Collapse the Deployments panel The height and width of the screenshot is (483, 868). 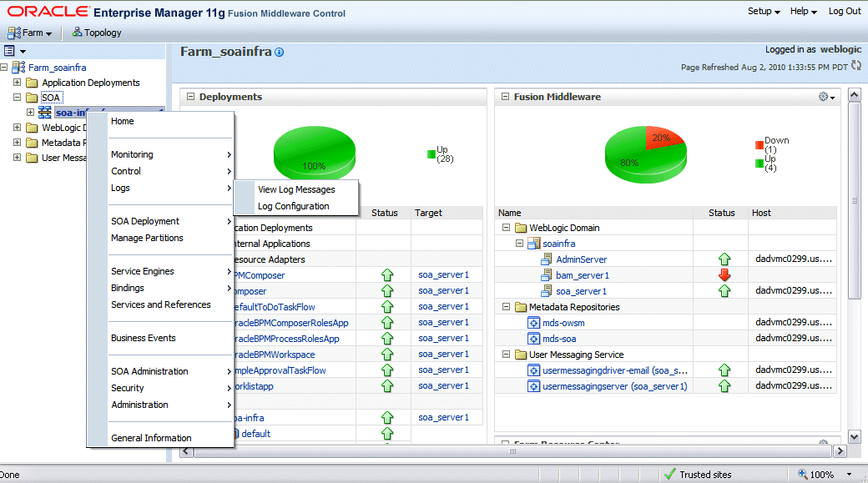tap(190, 96)
